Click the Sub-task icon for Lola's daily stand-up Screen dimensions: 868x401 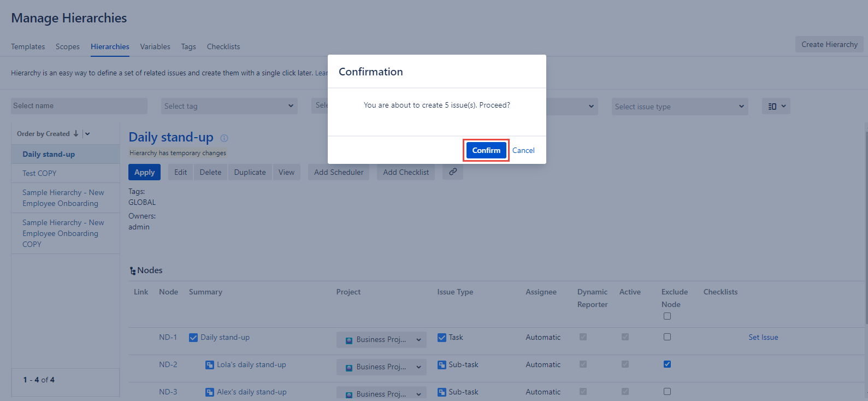click(x=209, y=365)
